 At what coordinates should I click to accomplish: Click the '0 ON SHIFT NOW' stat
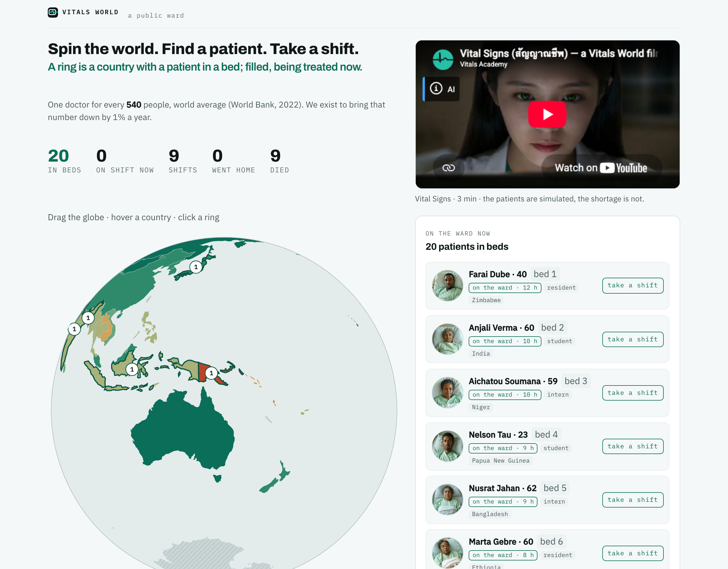tap(125, 161)
